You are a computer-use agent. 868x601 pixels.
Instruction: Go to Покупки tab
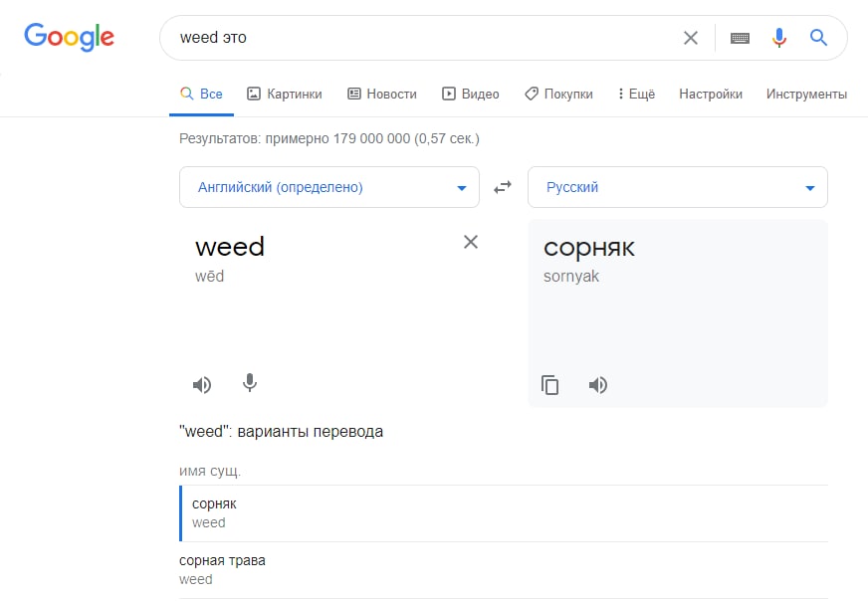(558, 95)
